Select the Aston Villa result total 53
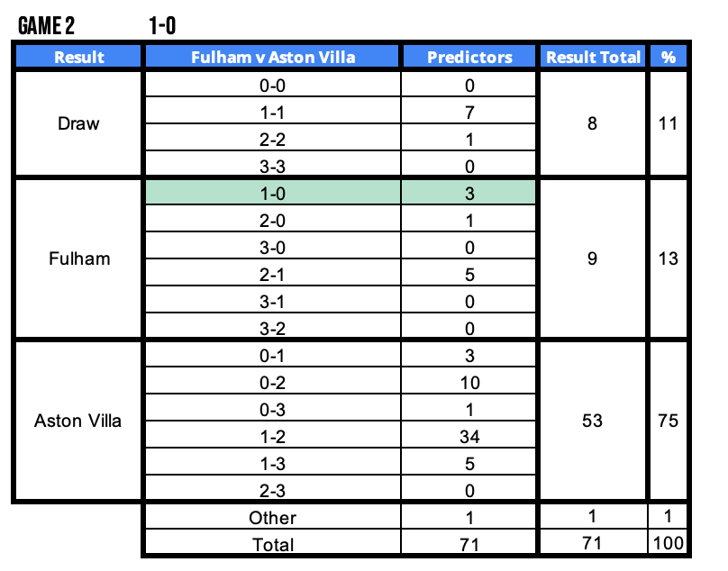Screen dimensions: 728x571 [x=592, y=421]
